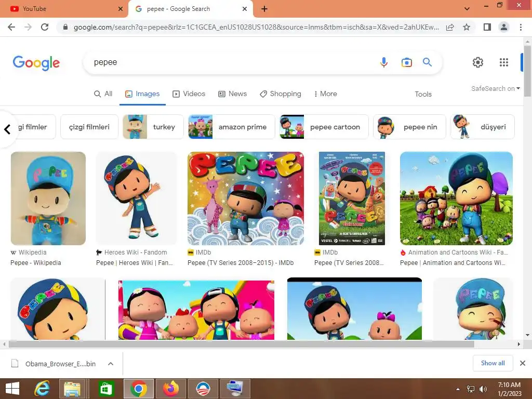Select the düşyeri suggestion chip
Viewport: 532px width, 399px height.
click(x=483, y=127)
